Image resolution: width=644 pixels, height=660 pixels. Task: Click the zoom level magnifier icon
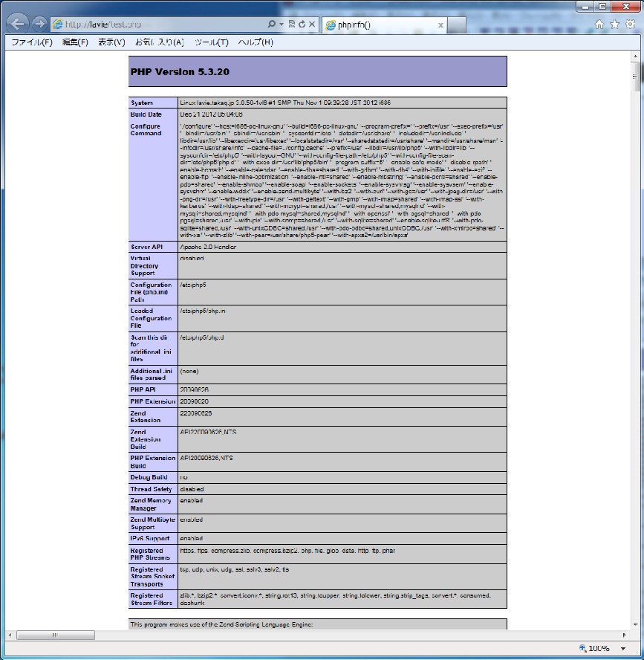582,648
